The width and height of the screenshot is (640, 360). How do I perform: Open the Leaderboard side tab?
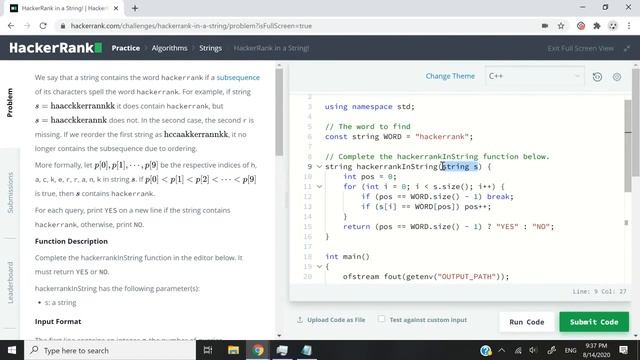(x=10, y=282)
